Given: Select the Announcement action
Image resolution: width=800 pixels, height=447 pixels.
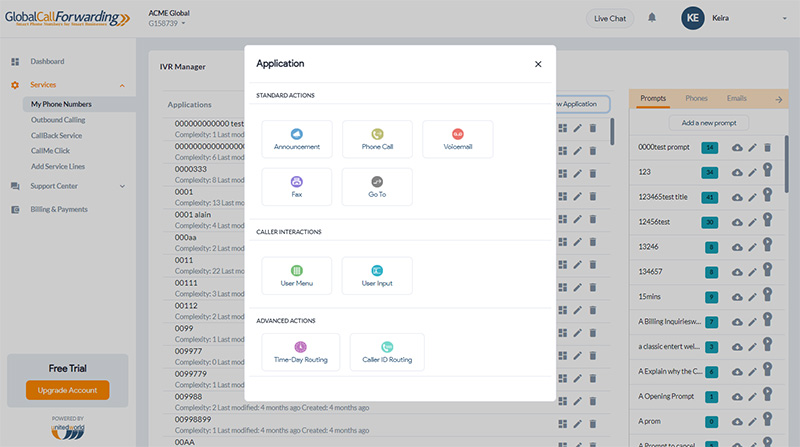Looking at the screenshot, I should pyautogui.click(x=296, y=139).
